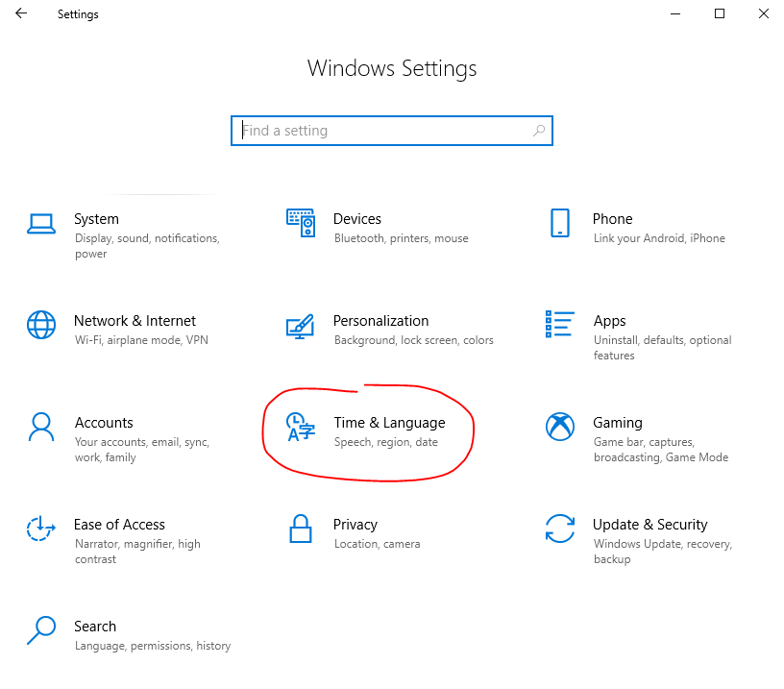The width and height of the screenshot is (784, 689).
Task: Click the Phone icon
Action: point(559,223)
